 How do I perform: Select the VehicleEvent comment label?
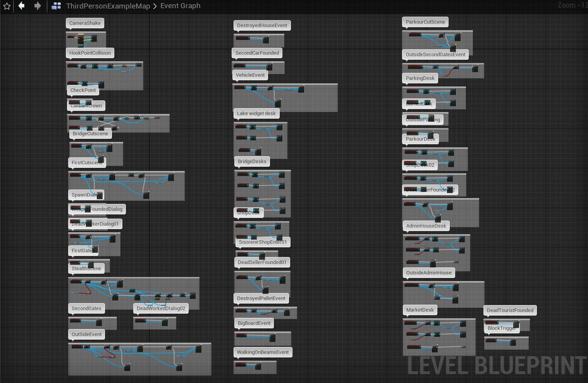point(250,75)
